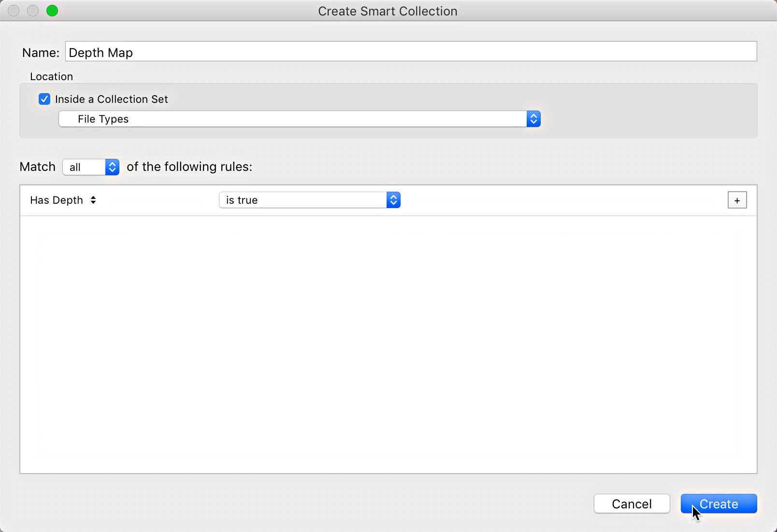
Task: Click the chevron icon on the File Types popup
Action: pyautogui.click(x=533, y=119)
